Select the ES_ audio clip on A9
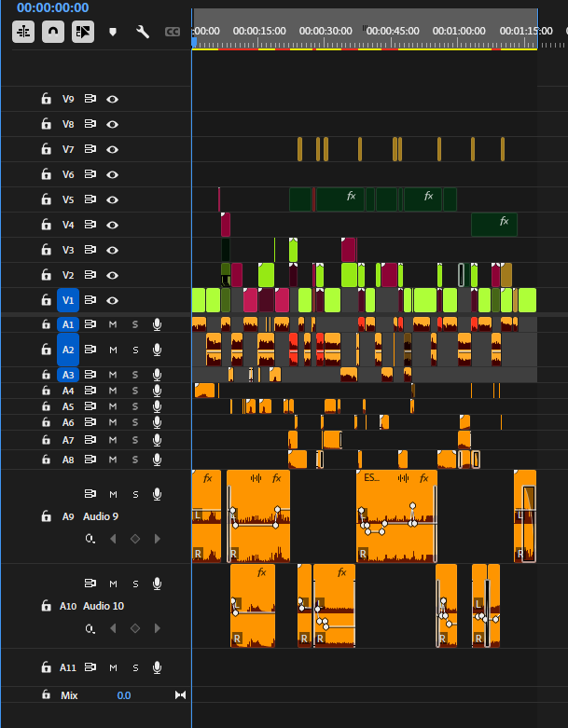568x728 pixels. [x=396, y=515]
